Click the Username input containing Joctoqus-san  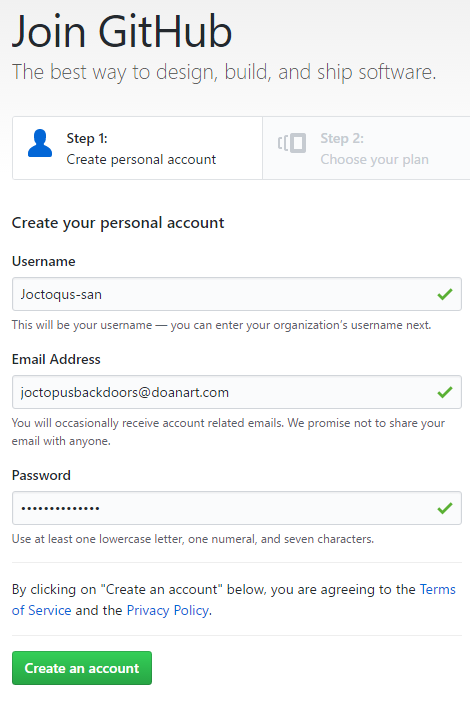click(237, 294)
